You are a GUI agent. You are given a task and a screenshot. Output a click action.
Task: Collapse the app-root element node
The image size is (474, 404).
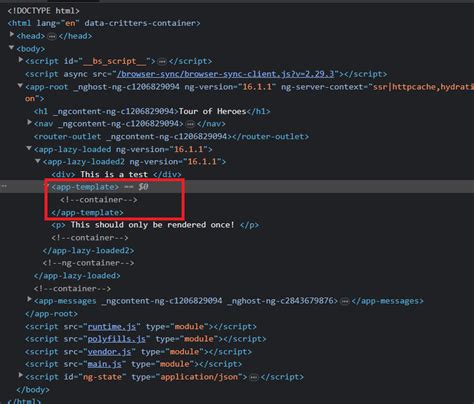coord(20,86)
